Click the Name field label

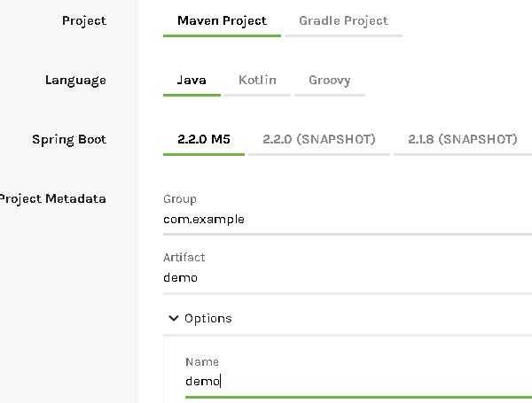202,362
